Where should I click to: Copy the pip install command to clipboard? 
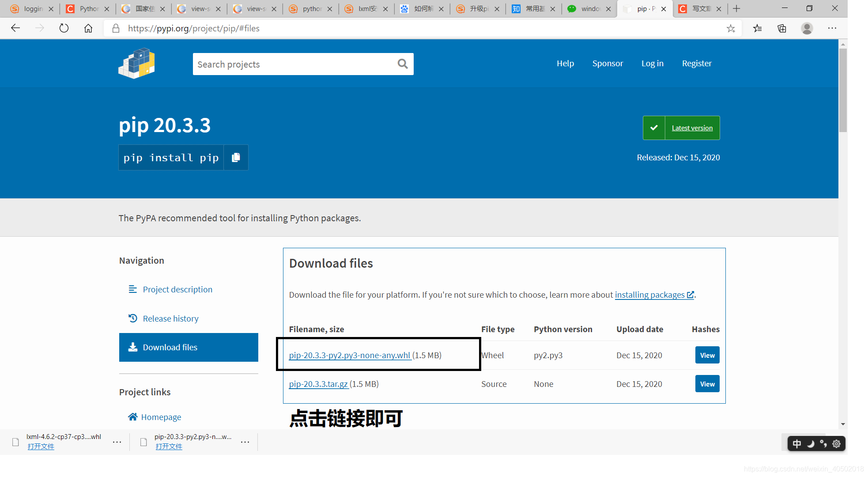point(236,157)
